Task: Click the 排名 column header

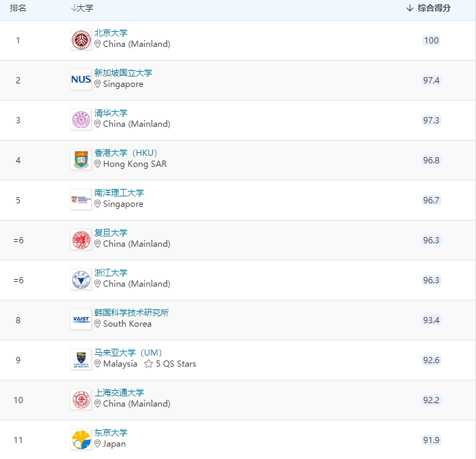Action: (x=18, y=8)
